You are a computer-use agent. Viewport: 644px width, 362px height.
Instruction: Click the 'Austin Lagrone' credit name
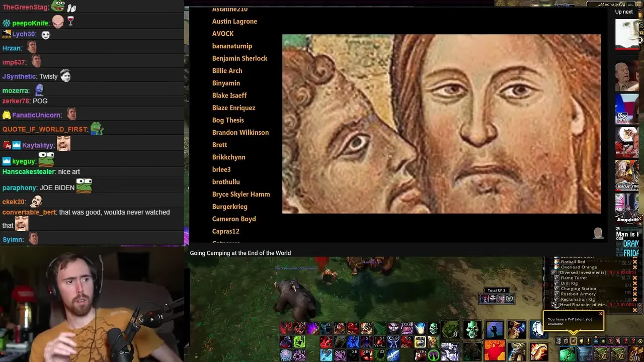pos(234,22)
